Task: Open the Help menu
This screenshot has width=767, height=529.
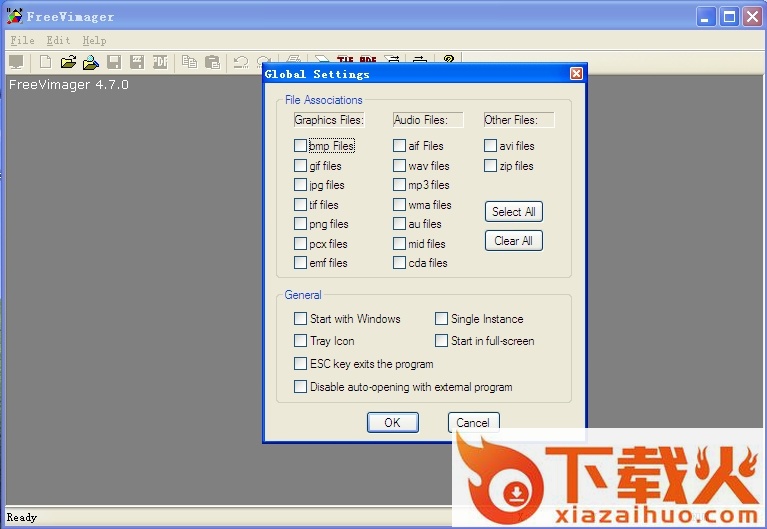Action: tap(94, 40)
